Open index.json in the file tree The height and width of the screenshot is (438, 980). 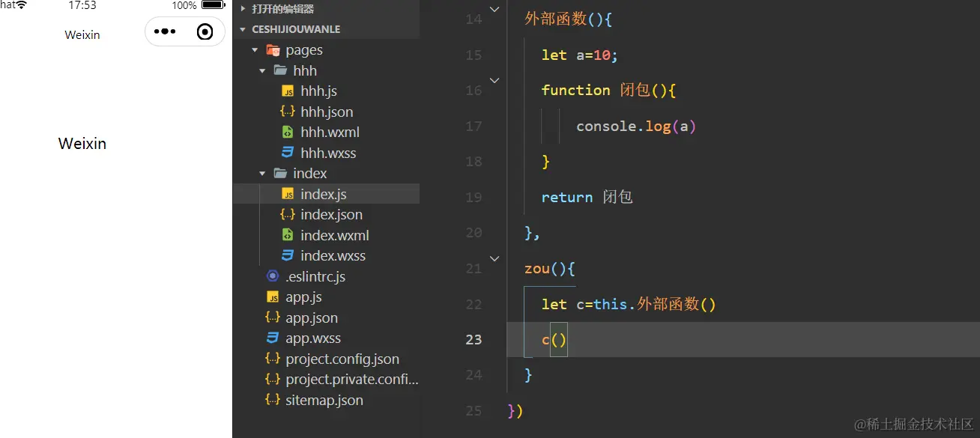click(x=331, y=214)
